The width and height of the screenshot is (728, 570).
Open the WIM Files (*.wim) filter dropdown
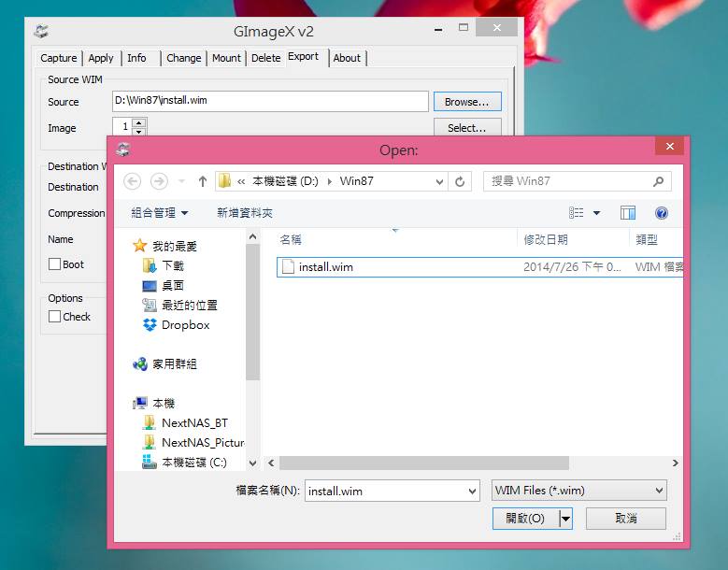tap(579, 491)
